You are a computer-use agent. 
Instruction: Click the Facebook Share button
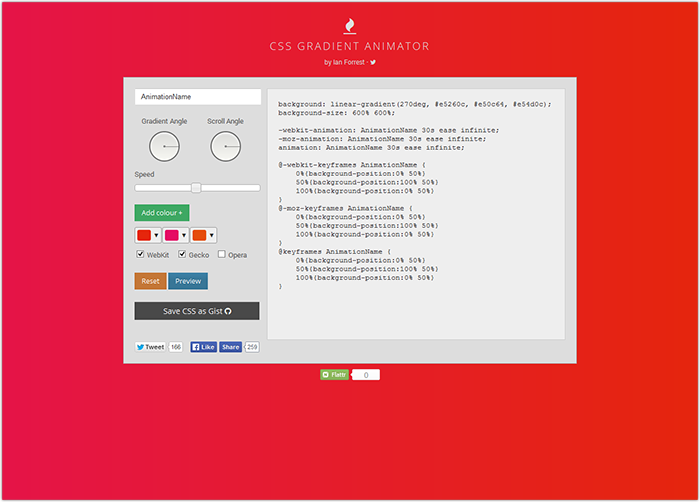coord(230,347)
